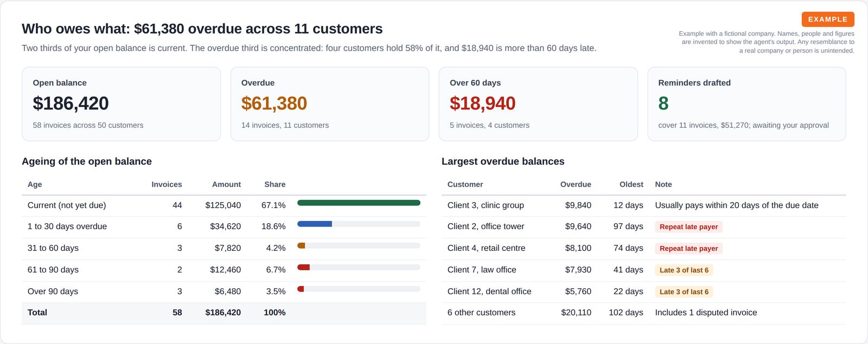The height and width of the screenshot is (344, 868).
Task: Click amount $34,620 in ageing table
Action: pos(226,226)
